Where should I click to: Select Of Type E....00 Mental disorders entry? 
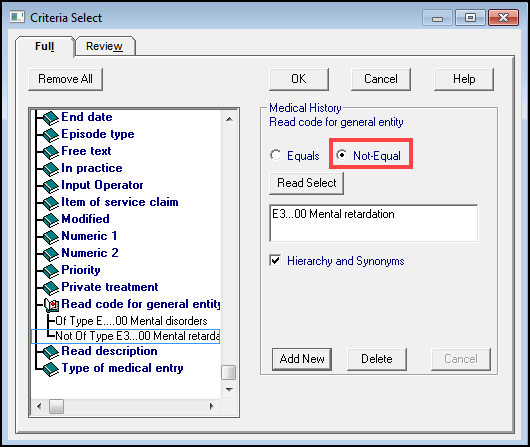pos(131,321)
